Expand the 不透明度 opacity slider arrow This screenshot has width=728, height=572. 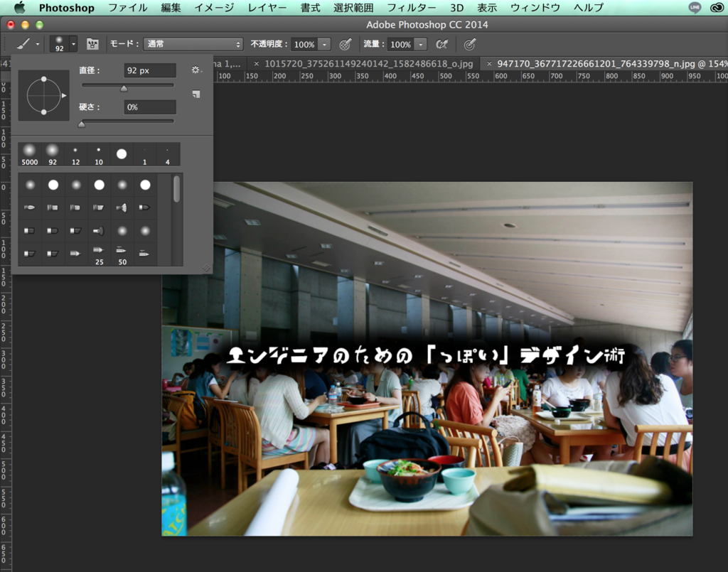coord(324,45)
